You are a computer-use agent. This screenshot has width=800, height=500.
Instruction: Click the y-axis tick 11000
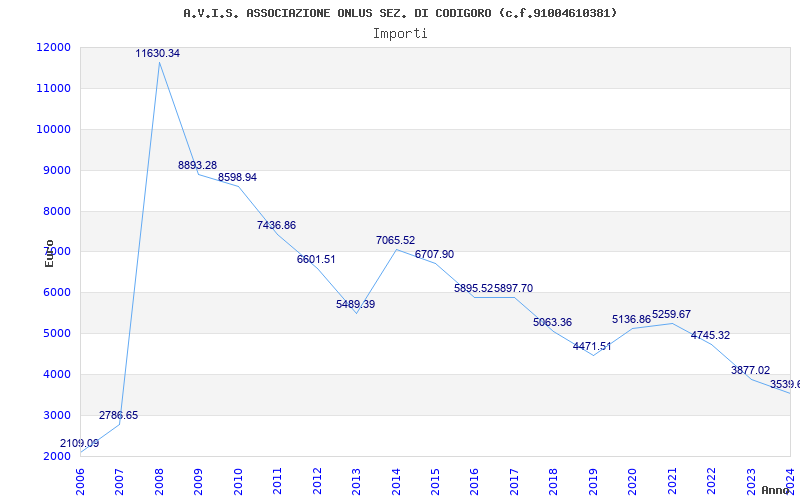tap(53, 88)
